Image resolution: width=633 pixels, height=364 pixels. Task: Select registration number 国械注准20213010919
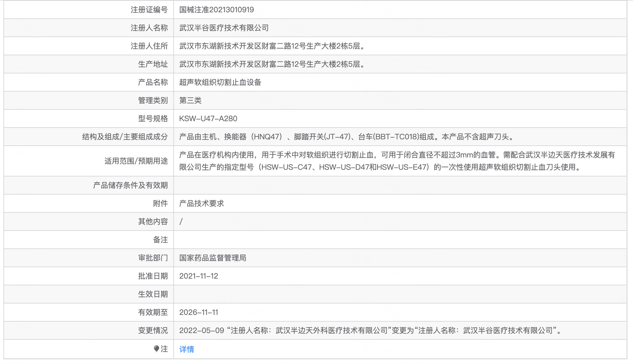(217, 10)
